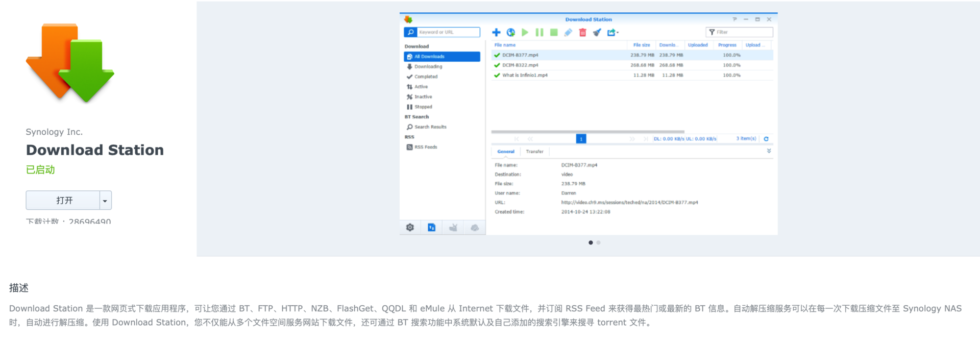Select Active in the sidebar

pyautogui.click(x=442, y=87)
